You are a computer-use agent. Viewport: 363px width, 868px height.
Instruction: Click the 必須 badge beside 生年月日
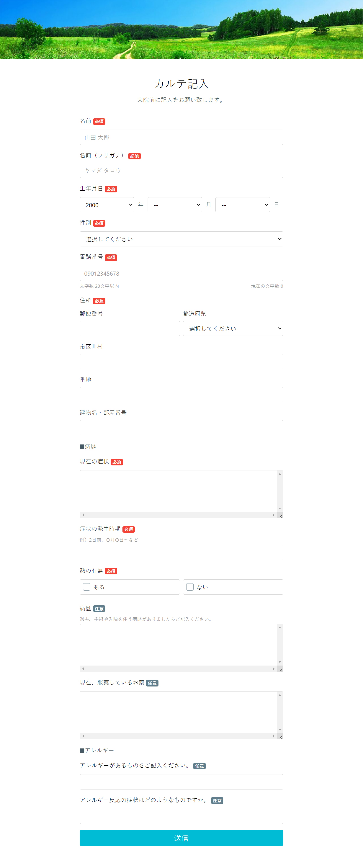tap(111, 189)
